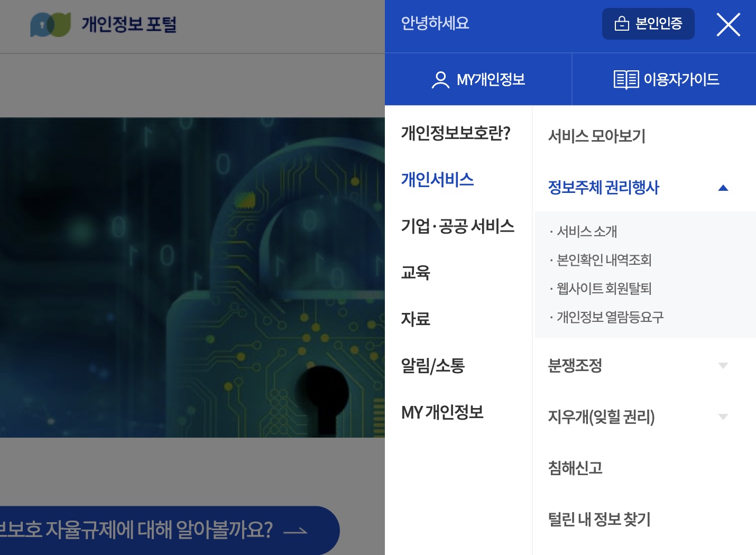Open 털린 내 정보 찾기

(599, 519)
